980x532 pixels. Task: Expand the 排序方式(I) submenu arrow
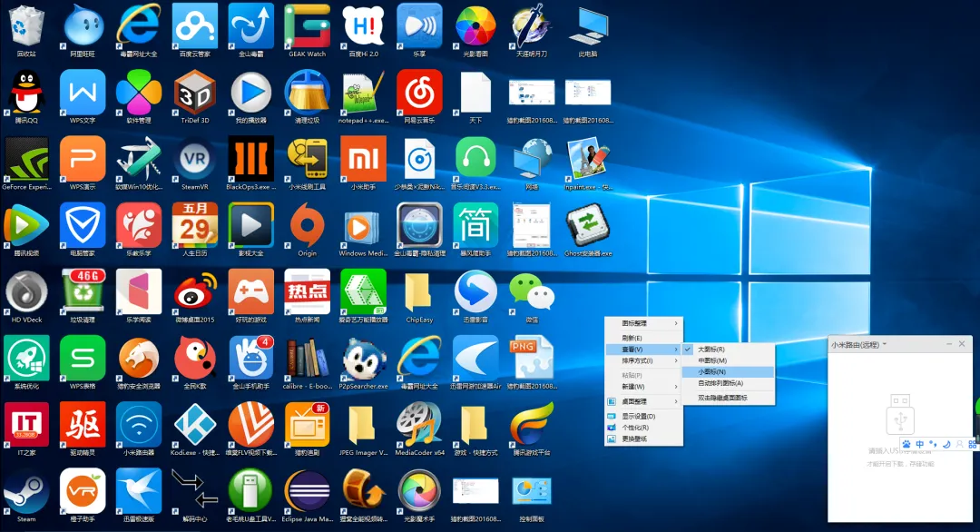tap(676, 360)
